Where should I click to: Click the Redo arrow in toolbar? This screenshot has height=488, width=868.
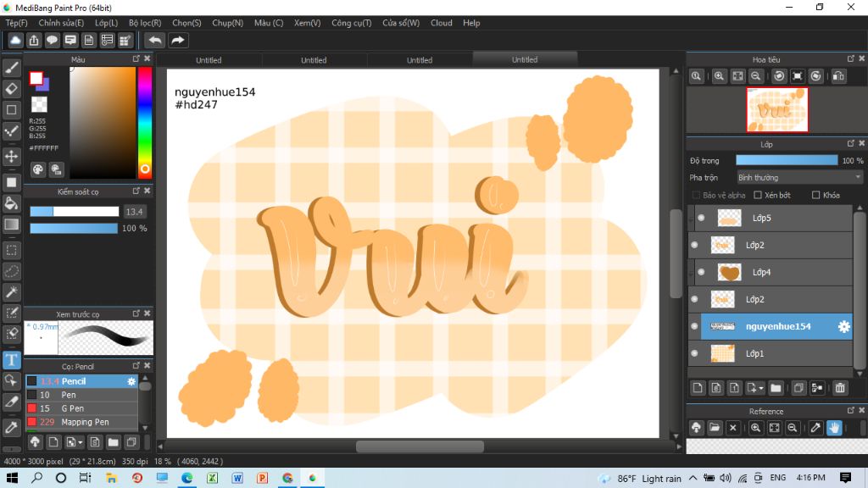click(178, 41)
